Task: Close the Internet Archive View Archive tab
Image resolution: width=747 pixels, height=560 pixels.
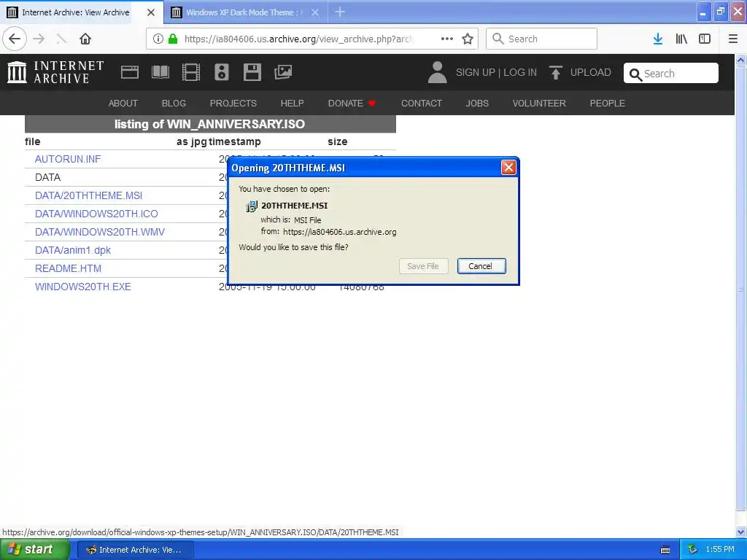Action: point(151,12)
